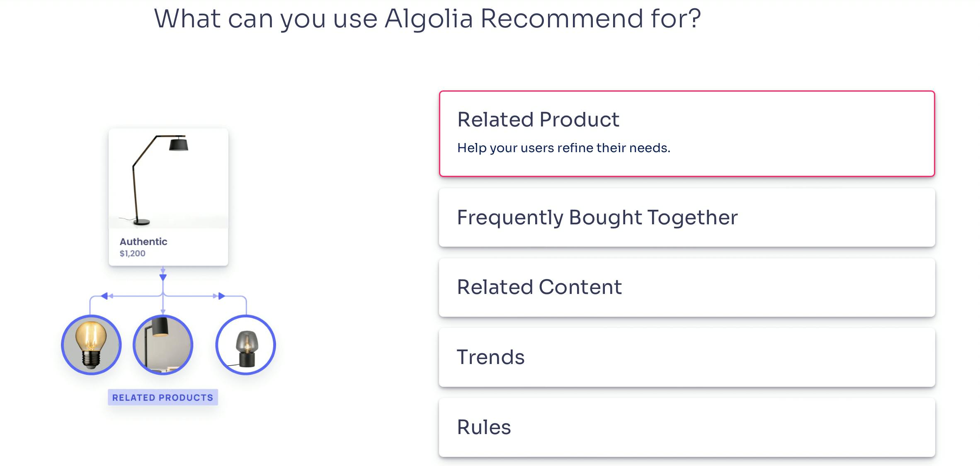Select the wall lamp related product circle
The image size is (980, 466).
pos(163,345)
